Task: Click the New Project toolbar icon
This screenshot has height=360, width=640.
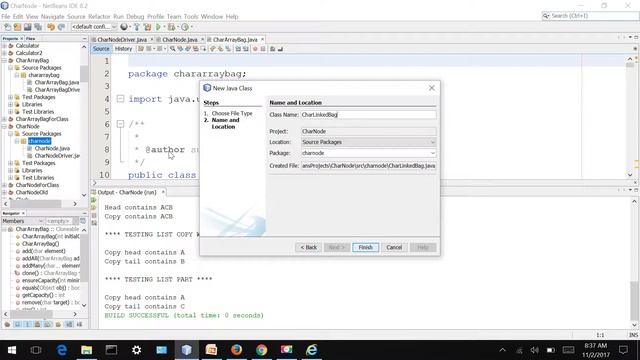Action: [17, 27]
